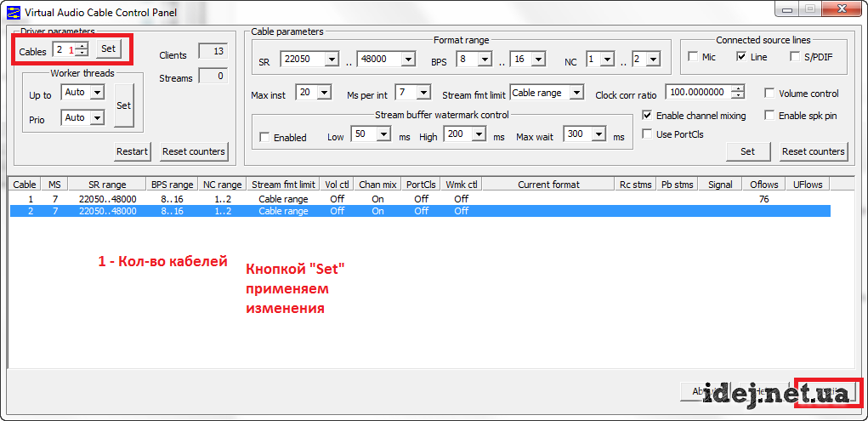Click the Wmk ctl column header
The image size is (868, 421).
pyautogui.click(x=462, y=185)
